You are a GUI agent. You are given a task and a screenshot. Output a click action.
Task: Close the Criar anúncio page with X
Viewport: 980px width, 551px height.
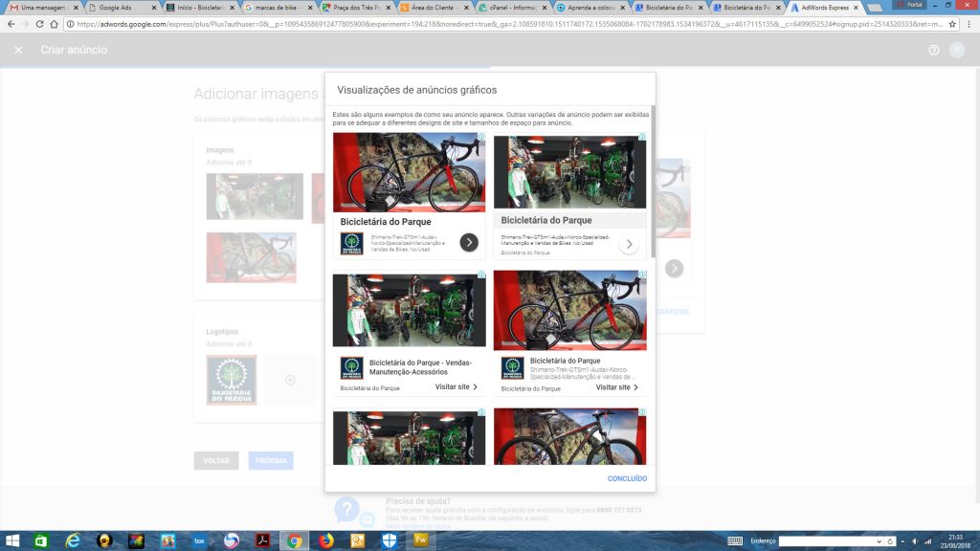tap(18, 50)
